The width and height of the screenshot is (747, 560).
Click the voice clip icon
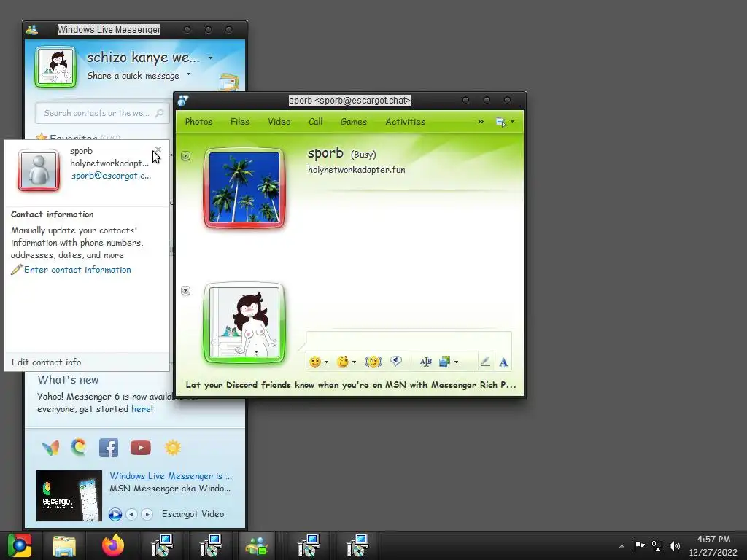click(396, 362)
